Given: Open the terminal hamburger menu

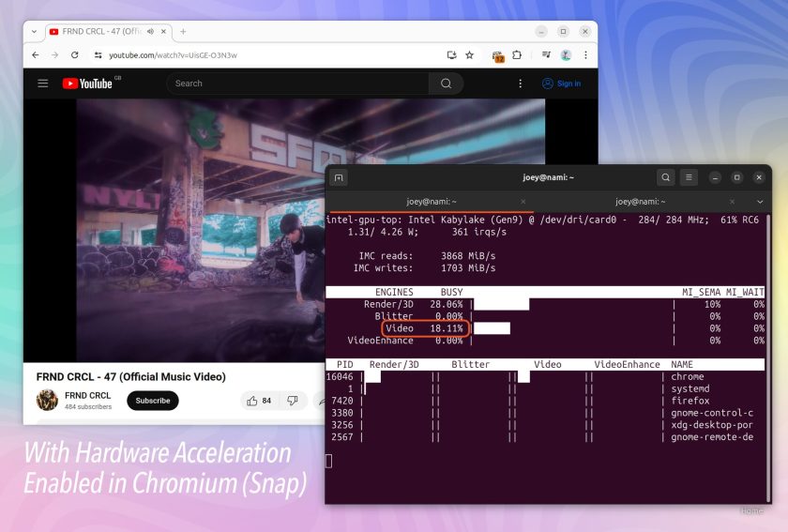Looking at the screenshot, I should [x=689, y=177].
